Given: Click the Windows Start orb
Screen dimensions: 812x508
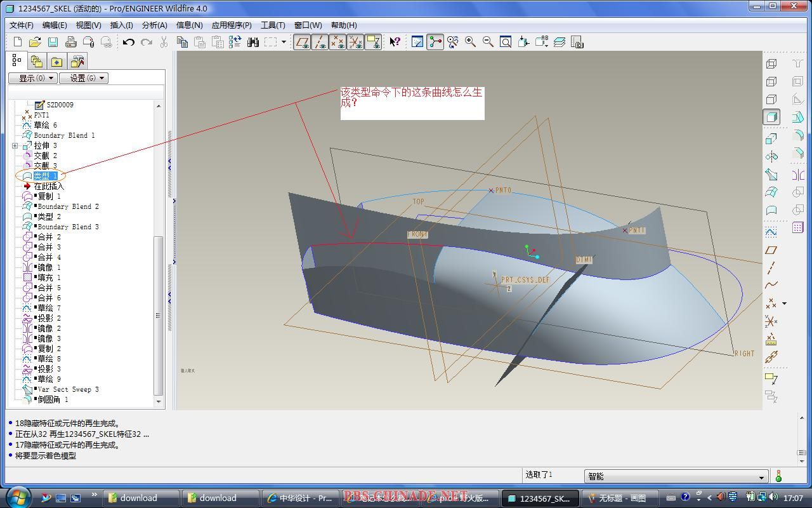Looking at the screenshot, I should tap(17, 497).
